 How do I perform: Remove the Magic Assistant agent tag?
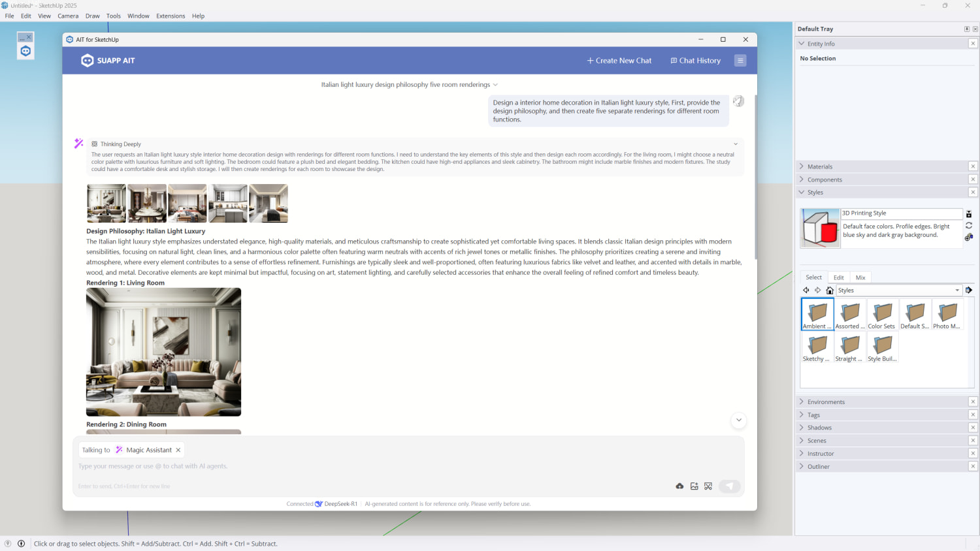(178, 450)
